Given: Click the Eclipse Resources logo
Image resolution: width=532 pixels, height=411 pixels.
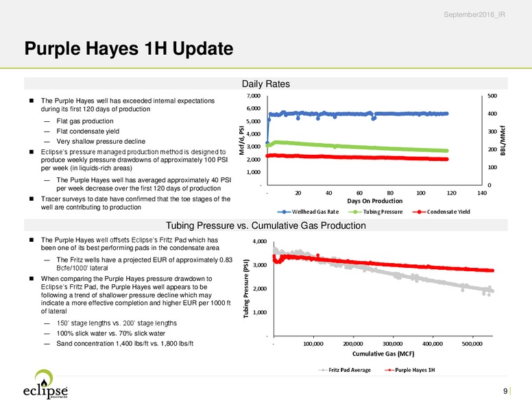Looking at the screenshot, I should 45,384.
